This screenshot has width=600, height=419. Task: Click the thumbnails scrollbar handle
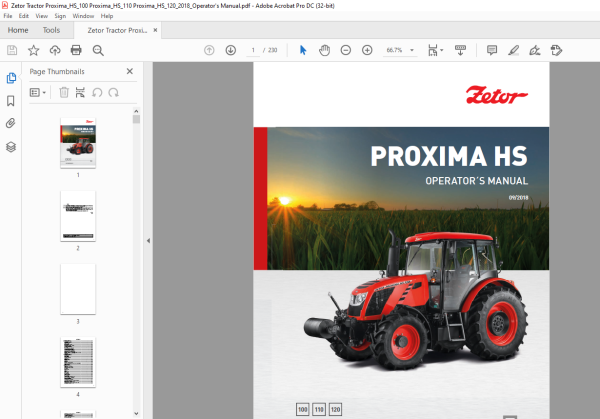point(136,119)
